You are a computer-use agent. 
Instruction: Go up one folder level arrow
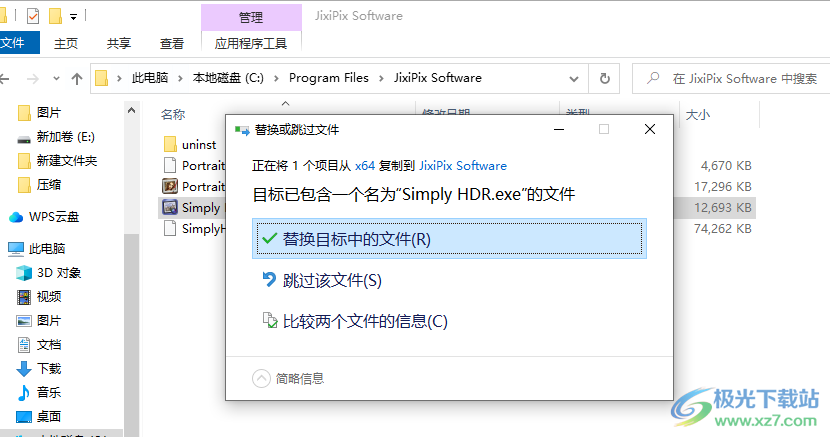[x=77, y=79]
